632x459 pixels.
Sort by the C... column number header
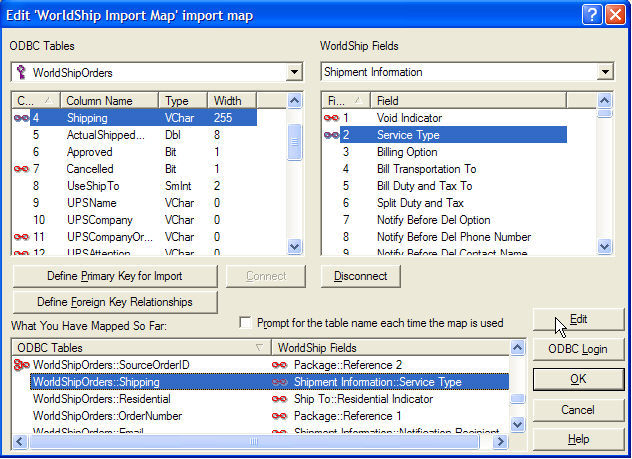click(36, 100)
